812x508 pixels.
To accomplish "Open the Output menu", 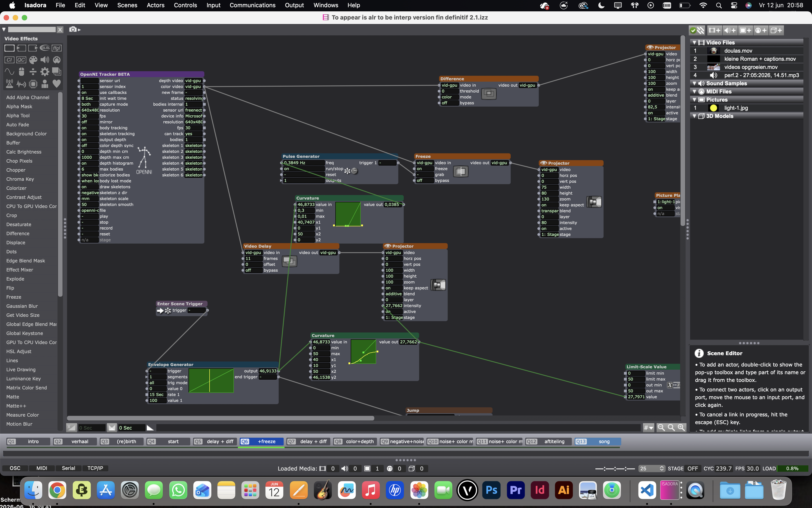I will click(294, 5).
